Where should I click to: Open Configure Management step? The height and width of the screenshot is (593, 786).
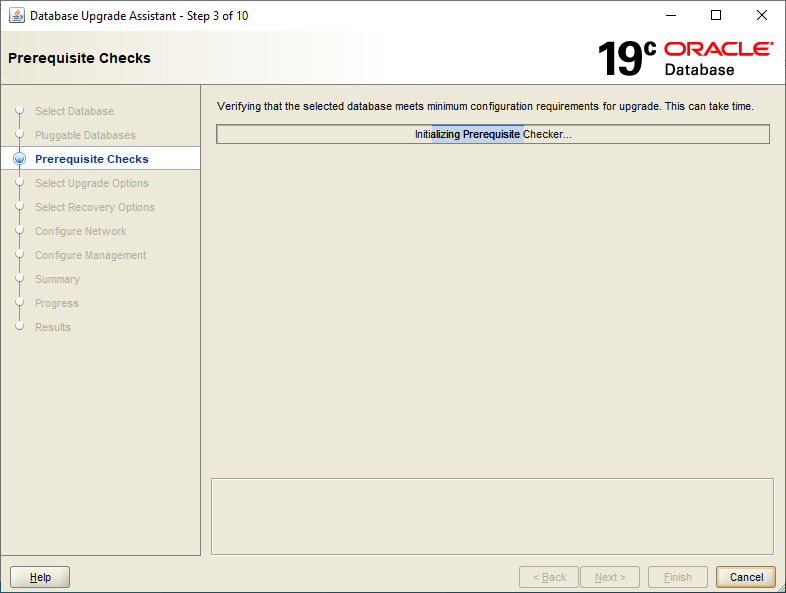pyautogui.click(x=90, y=256)
